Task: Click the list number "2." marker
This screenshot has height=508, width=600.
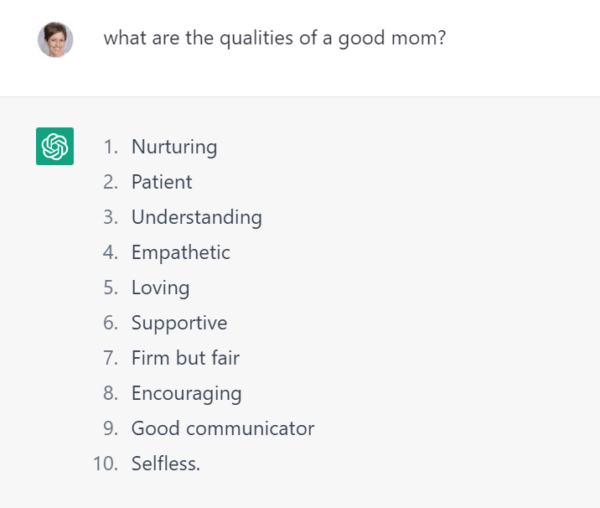Action: [x=110, y=182]
